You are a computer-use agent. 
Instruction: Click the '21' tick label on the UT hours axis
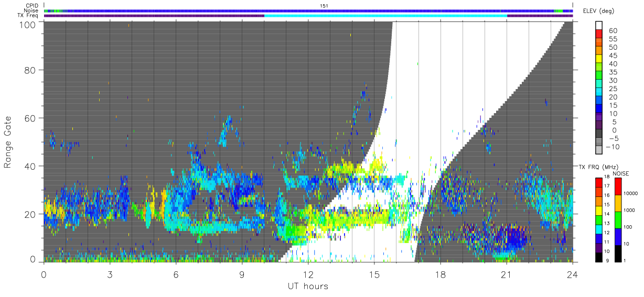(506, 274)
